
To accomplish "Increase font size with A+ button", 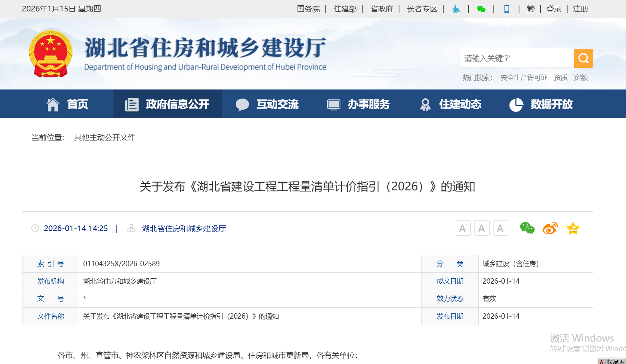I will click(463, 228).
